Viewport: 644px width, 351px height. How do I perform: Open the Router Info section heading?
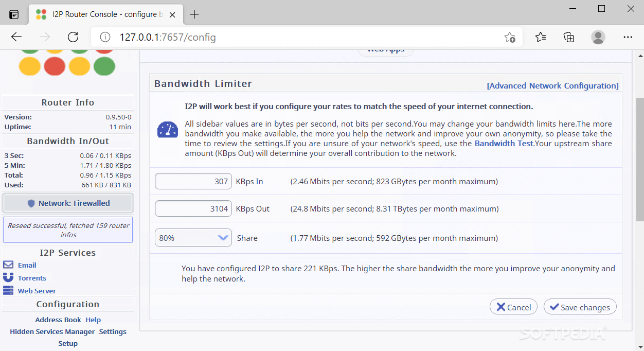(68, 102)
